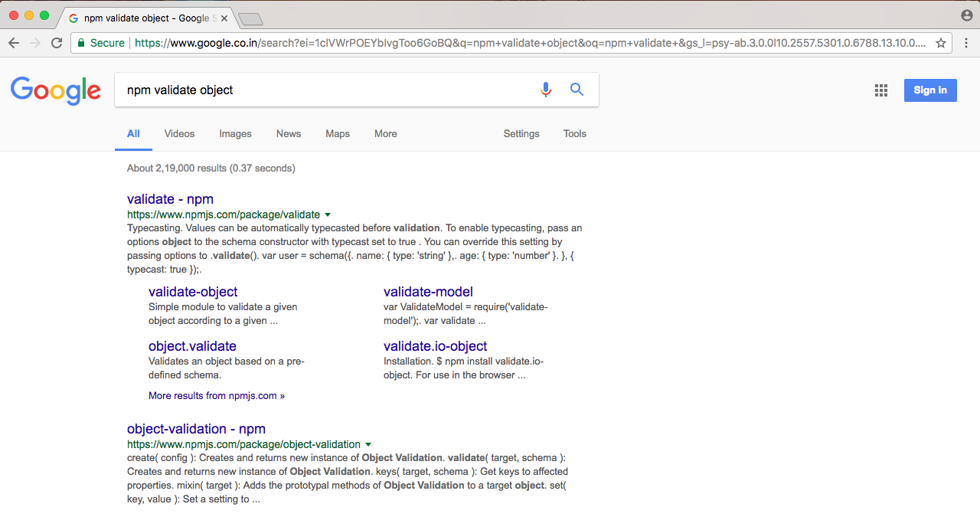Click the Chrome profile avatar icon
This screenshot has height=517, width=980.
click(x=966, y=15)
